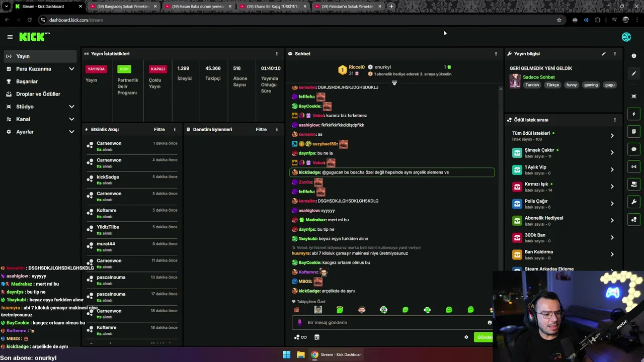Viewport: 644px width, 362px height.
Task: Open 30Dk Ban reward requests
Action: (x=562, y=237)
